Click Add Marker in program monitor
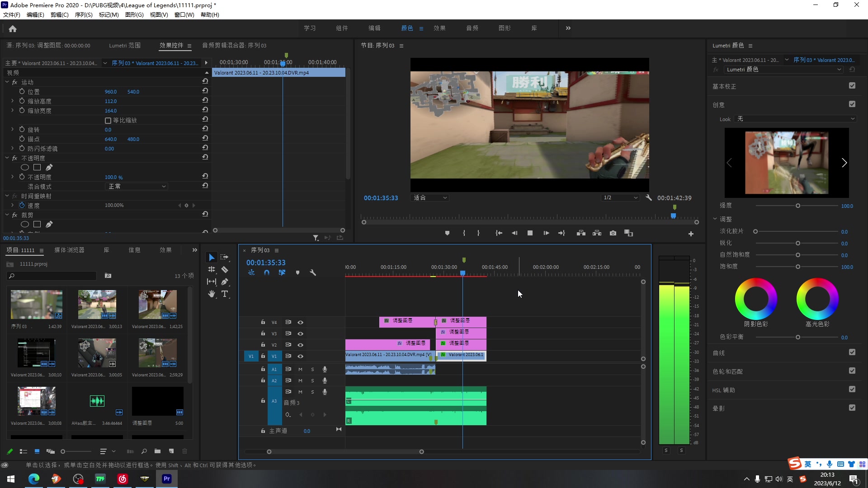This screenshot has width=868, height=488. point(447,233)
